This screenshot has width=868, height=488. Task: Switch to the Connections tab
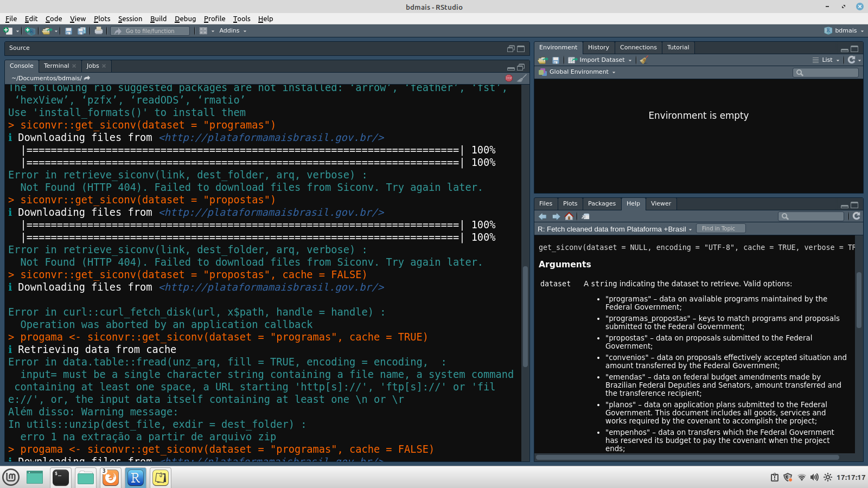click(x=639, y=48)
